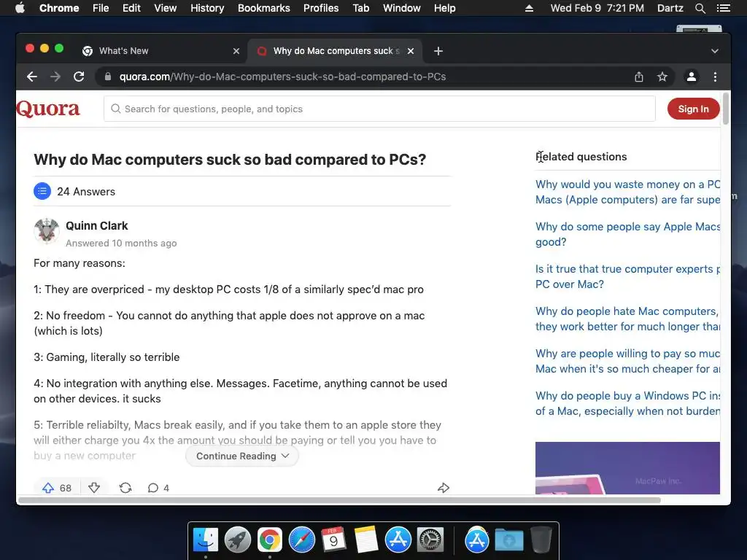Close the Why do Mac computers tab
Image resolution: width=747 pixels, height=560 pixels.
[411, 51]
